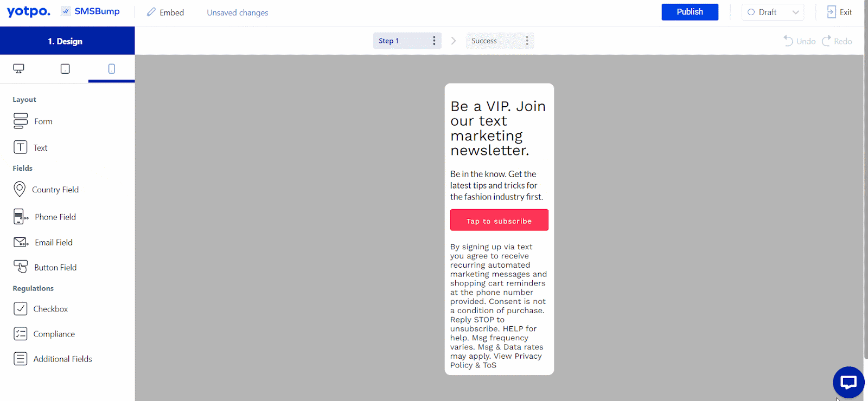868x401 pixels.
Task: Open the Draft status dropdown
Action: point(773,12)
